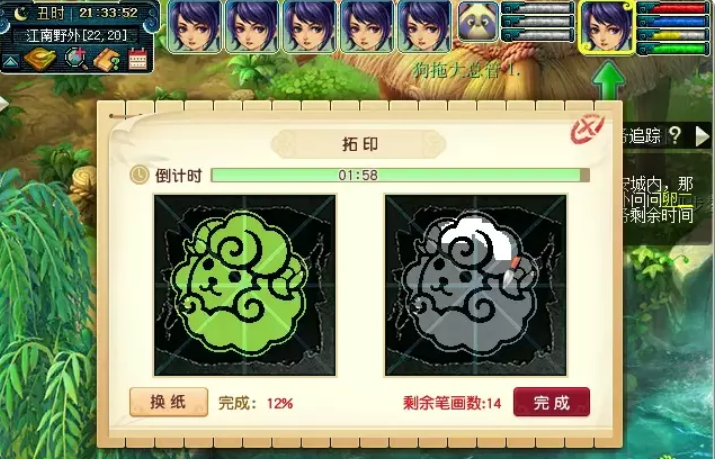Click the gray sheep drawing canvas
Screen dimensions: 716x459
coord(475,285)
